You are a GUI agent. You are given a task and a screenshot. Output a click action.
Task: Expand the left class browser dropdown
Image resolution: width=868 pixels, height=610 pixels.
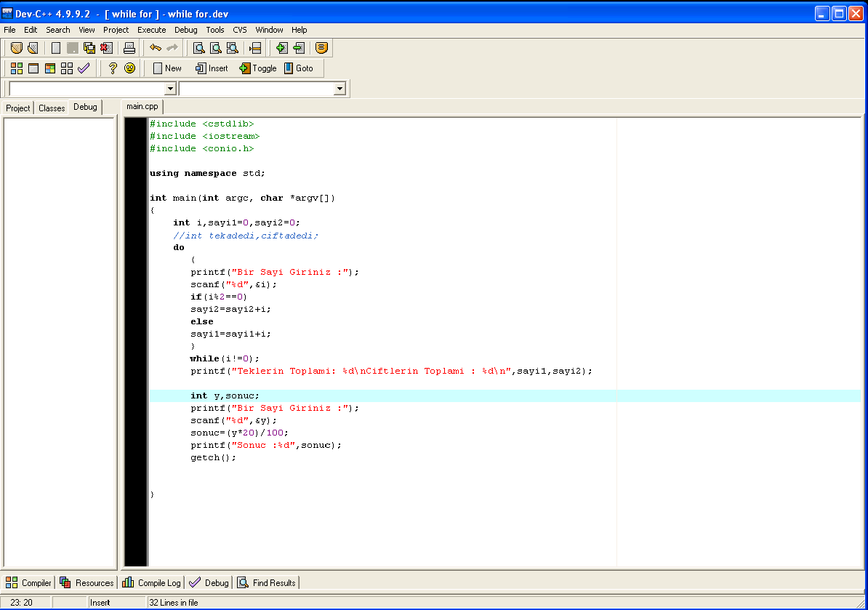click(x=170, y=89)
